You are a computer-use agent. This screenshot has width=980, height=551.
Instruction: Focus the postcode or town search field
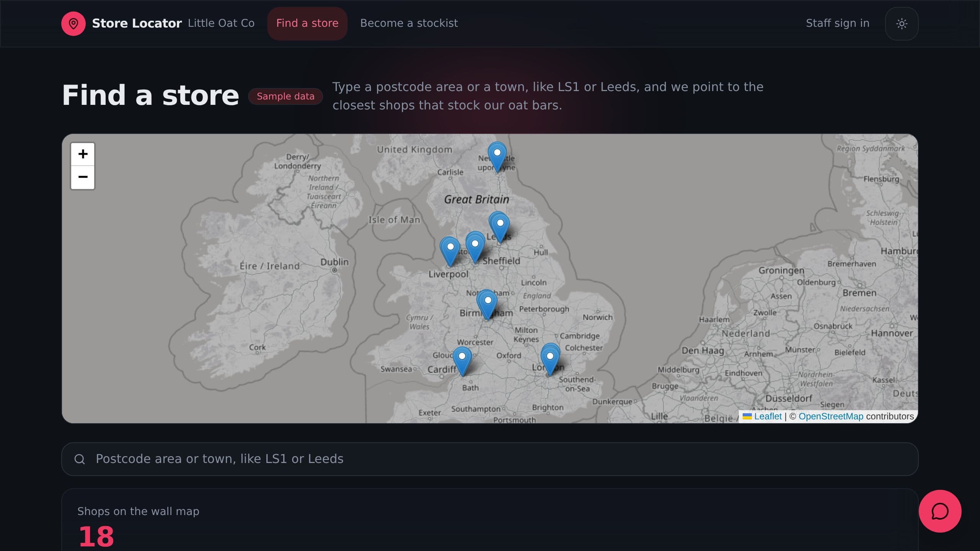tap(490, 459)
